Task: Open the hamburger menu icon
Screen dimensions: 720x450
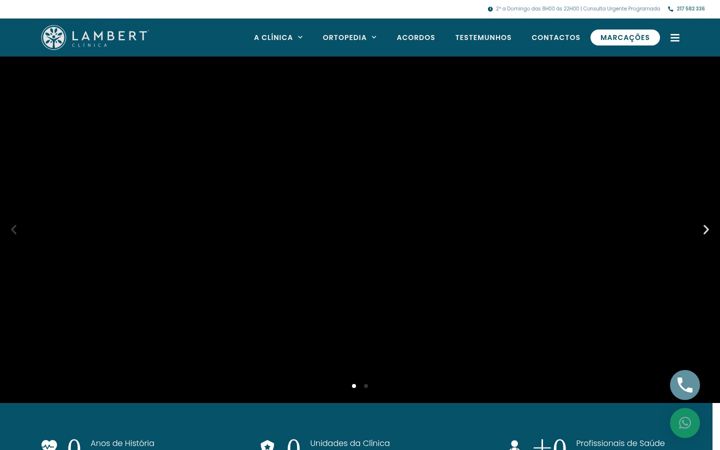Action: 675,38
